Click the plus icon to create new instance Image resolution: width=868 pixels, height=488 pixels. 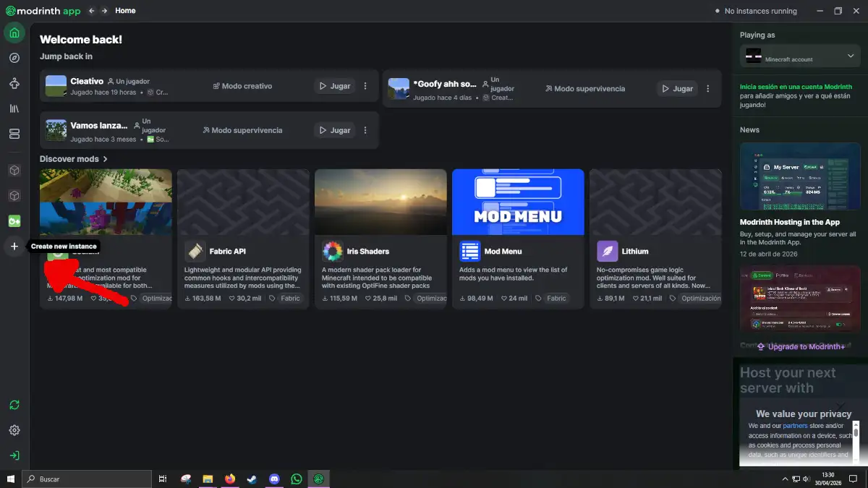[x=14, y=247]
